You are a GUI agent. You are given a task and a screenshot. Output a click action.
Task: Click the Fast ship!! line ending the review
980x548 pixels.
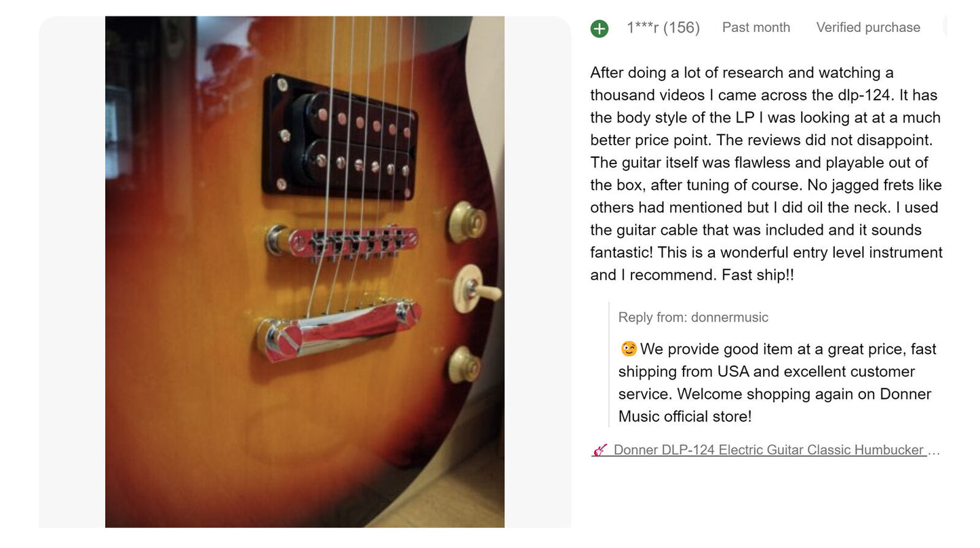(x=758, y=275)
